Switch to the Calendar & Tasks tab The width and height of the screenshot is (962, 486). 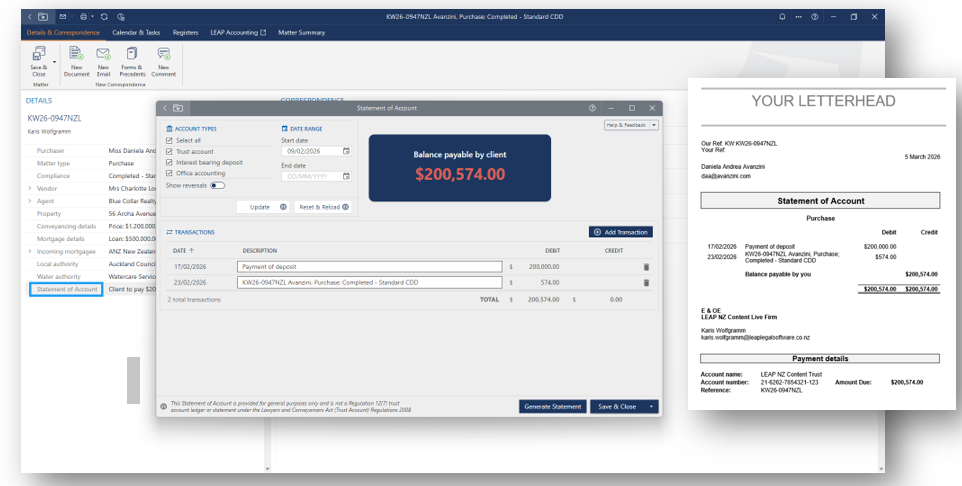pos(136,33)
